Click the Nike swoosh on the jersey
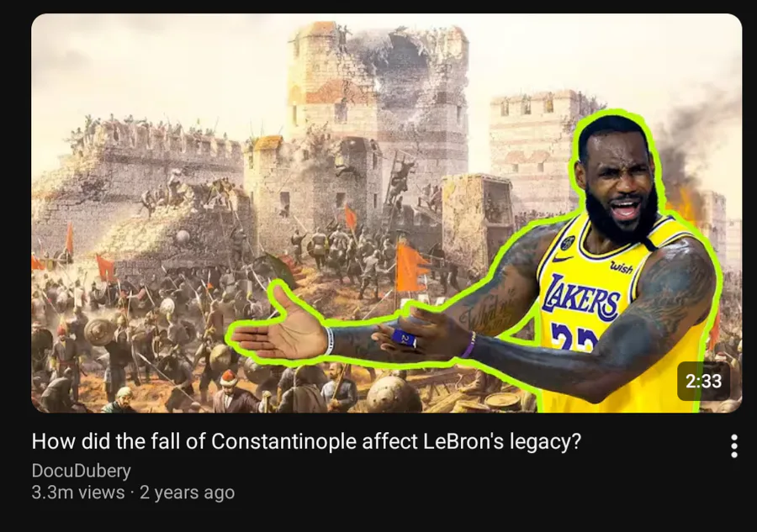This screenshot has width=757, height=532. click(x=562, y=259)
